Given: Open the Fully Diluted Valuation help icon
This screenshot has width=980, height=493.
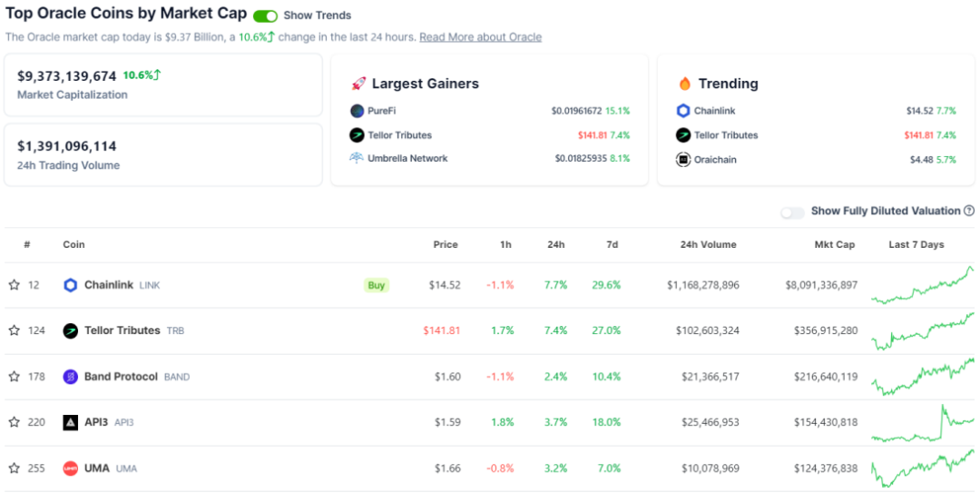Looking at the screenshot, I should 969,211.
